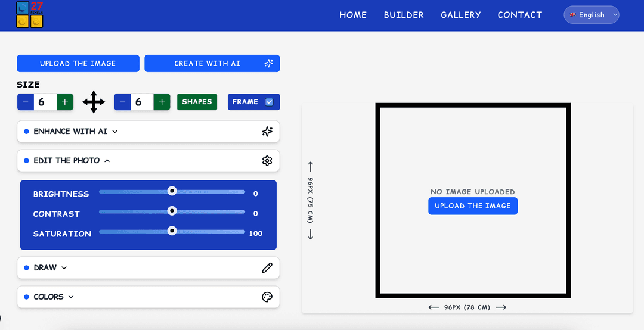Increase the first size value with plus
The height and width of the screenshot is (330, 644).
[65, 102]
